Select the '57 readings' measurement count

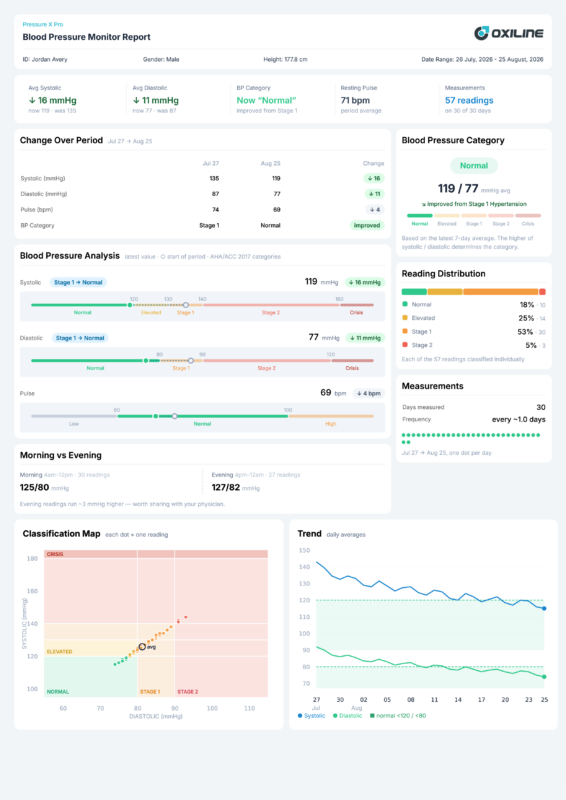[469, 101]
